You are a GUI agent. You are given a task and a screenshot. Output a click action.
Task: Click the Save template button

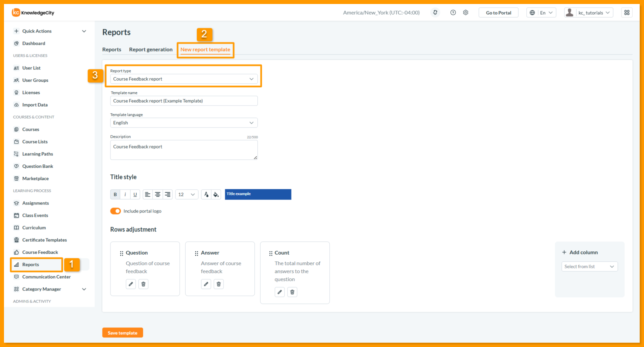122,333
